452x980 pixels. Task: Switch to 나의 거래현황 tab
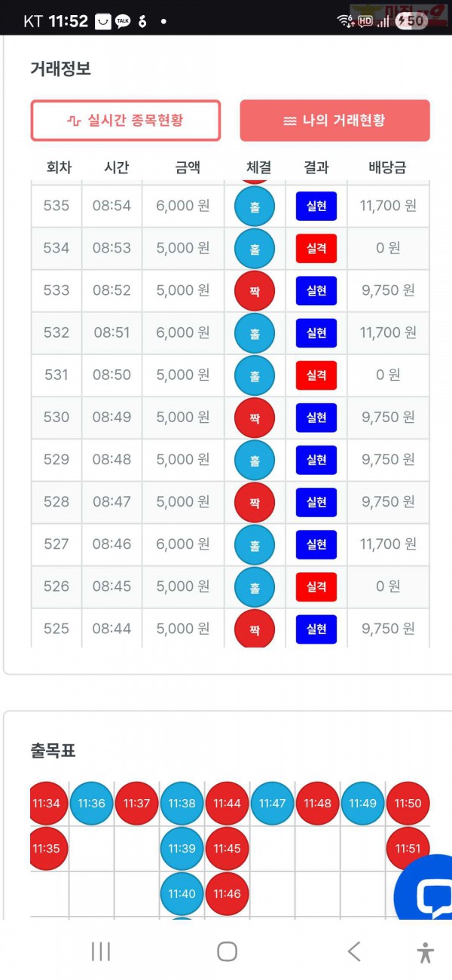coord(334,121)
